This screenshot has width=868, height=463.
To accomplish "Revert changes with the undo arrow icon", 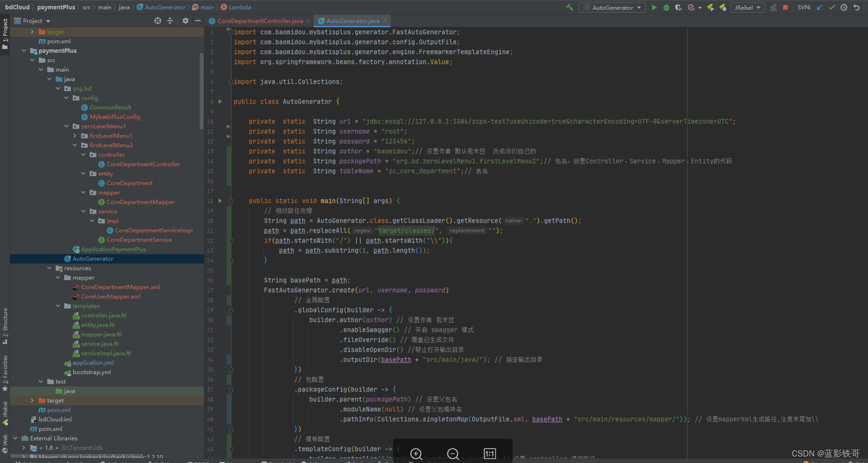I will [856, 7].
